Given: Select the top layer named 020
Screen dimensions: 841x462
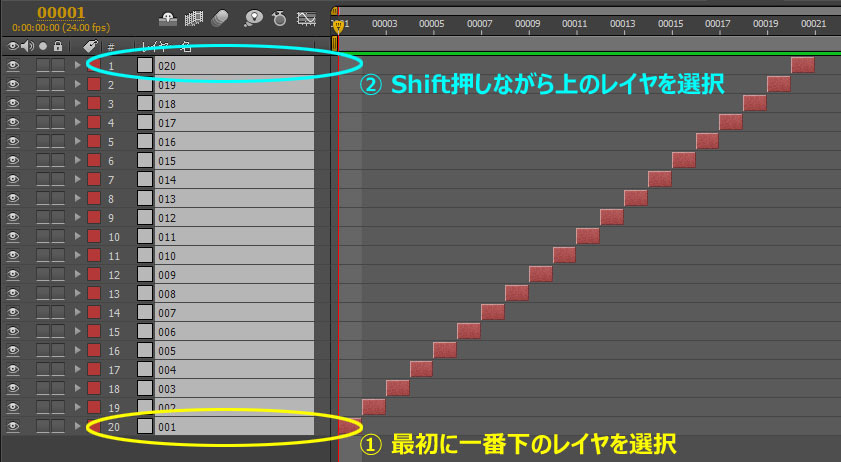Looking at the screenshot, I should [230, 66].
